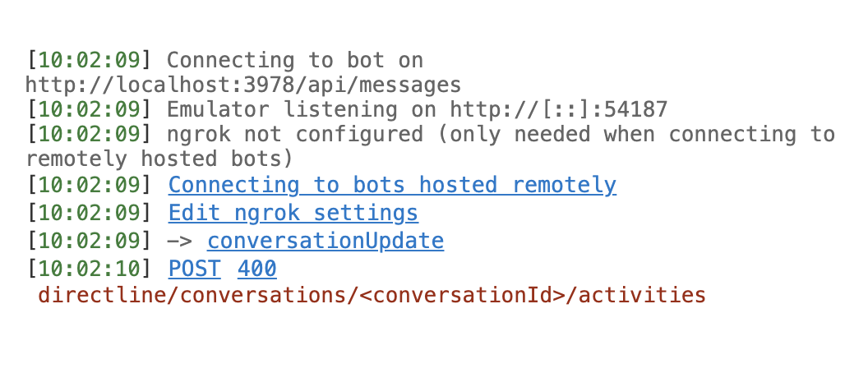868x373 pixels.
Task: Click the timestamp before the conversationUpdate arrow
Action: click(89, 241)
